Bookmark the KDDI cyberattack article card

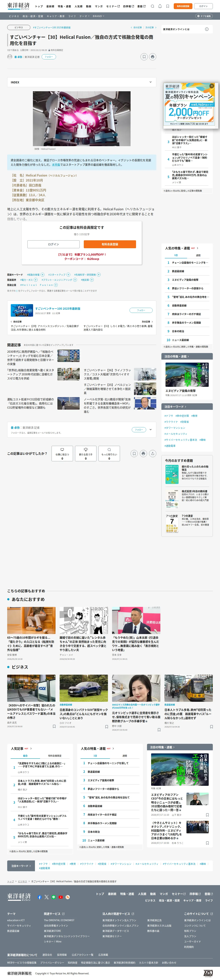pyautogui.click(x=54, y=726)
